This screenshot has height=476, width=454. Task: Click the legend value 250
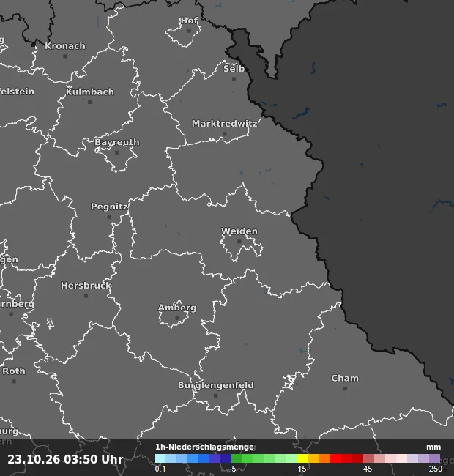[435, 469]
